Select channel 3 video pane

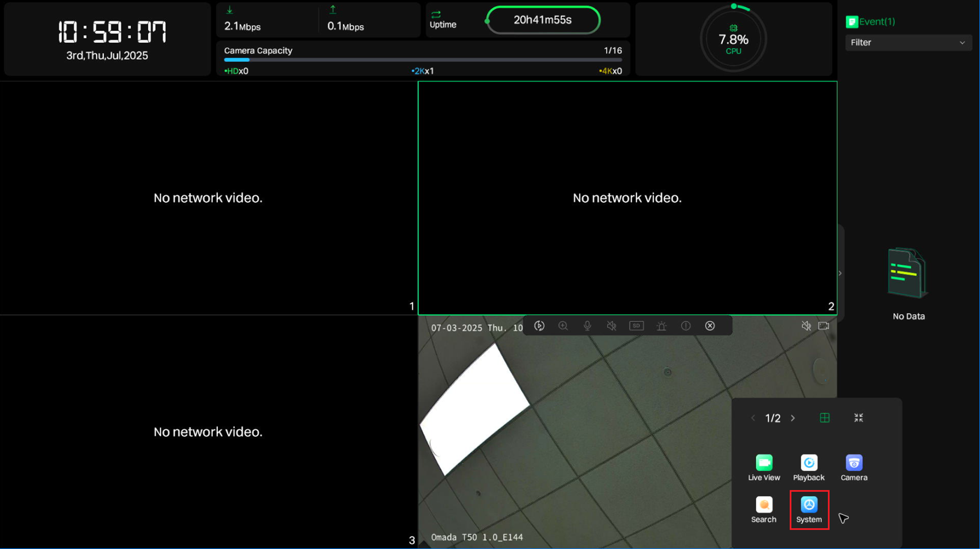[208, 432]
